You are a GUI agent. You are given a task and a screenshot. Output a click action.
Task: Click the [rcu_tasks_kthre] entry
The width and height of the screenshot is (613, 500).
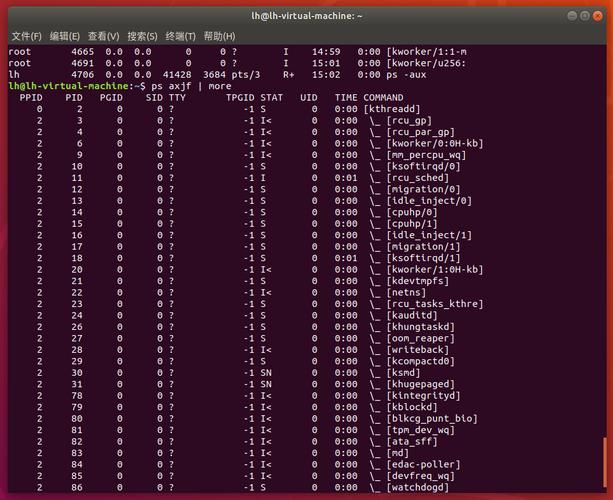[x=435, y=304]
